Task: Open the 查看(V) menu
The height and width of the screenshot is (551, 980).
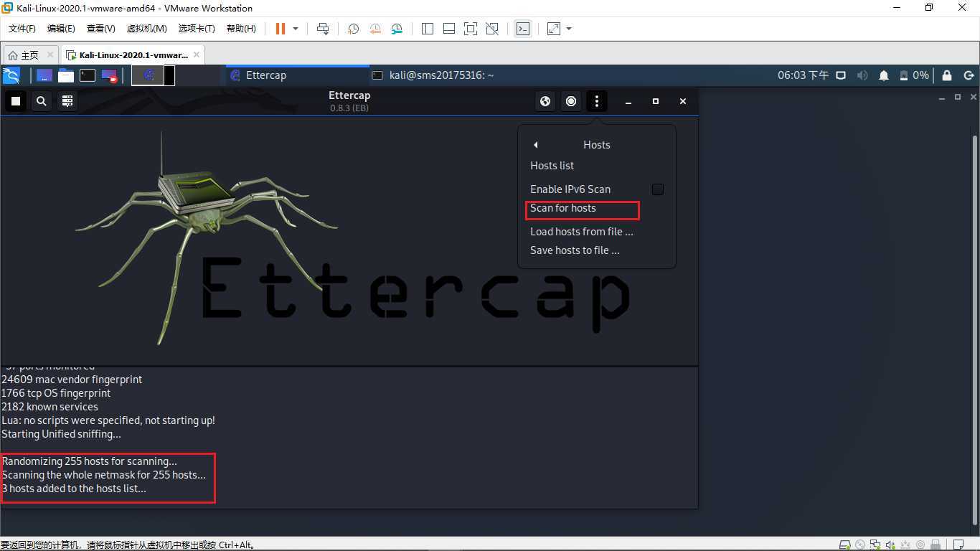Action: pos(100,29)
